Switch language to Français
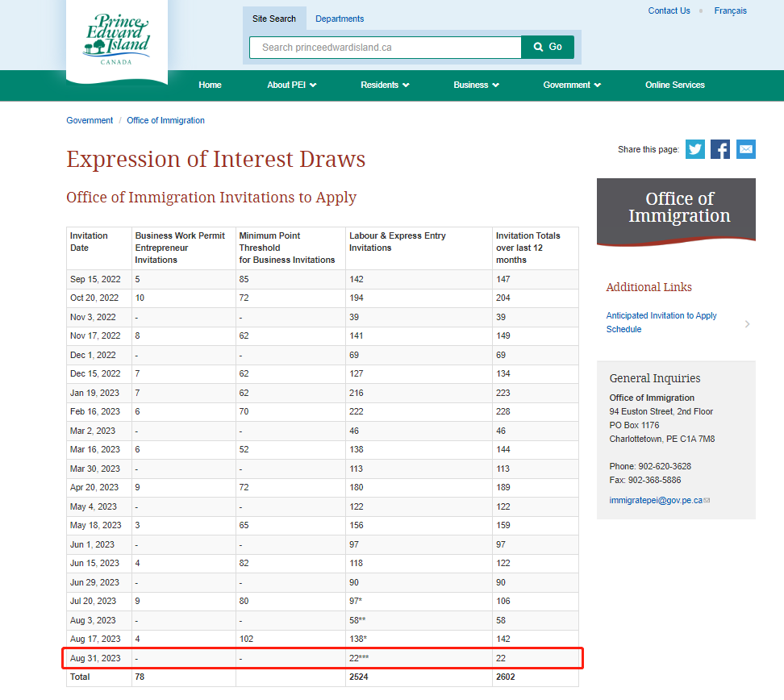This screenshot has height=700, width=784. [730, 10]
